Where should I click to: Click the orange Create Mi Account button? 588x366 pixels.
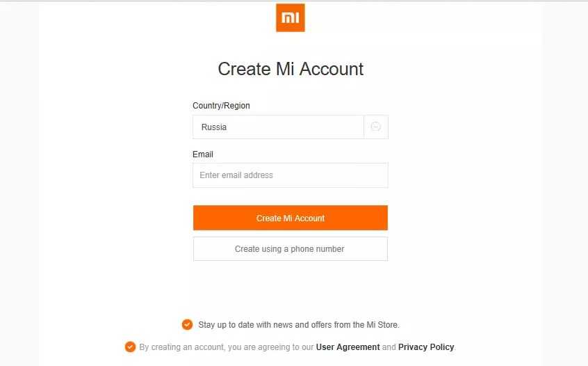click(291, 218)
